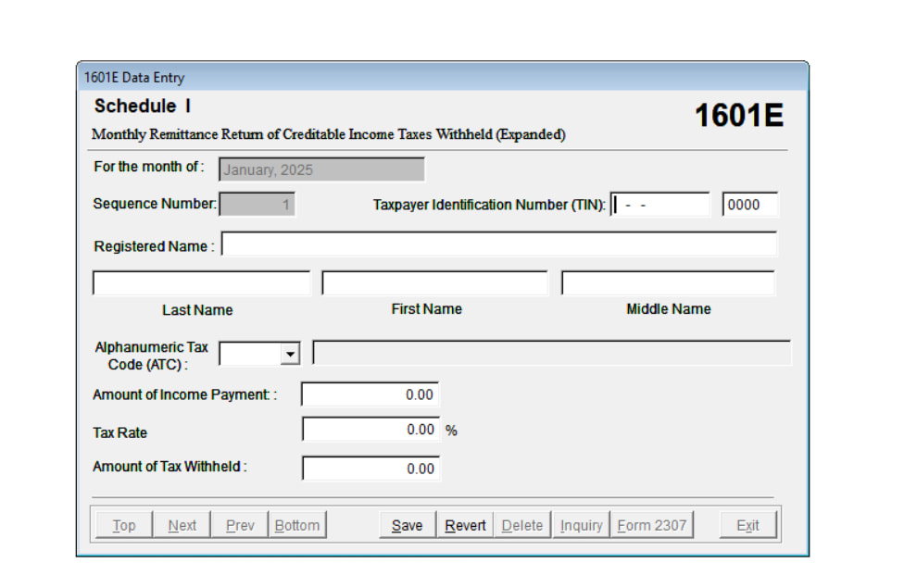
Task: Click the Tax Rate percentage field
Action: 371,430
